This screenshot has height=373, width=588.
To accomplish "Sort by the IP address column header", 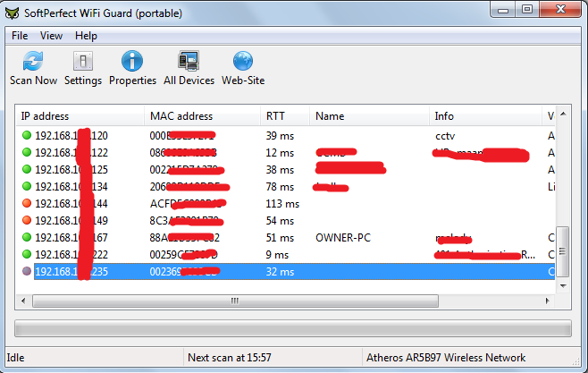I will [x=80, y=116].
